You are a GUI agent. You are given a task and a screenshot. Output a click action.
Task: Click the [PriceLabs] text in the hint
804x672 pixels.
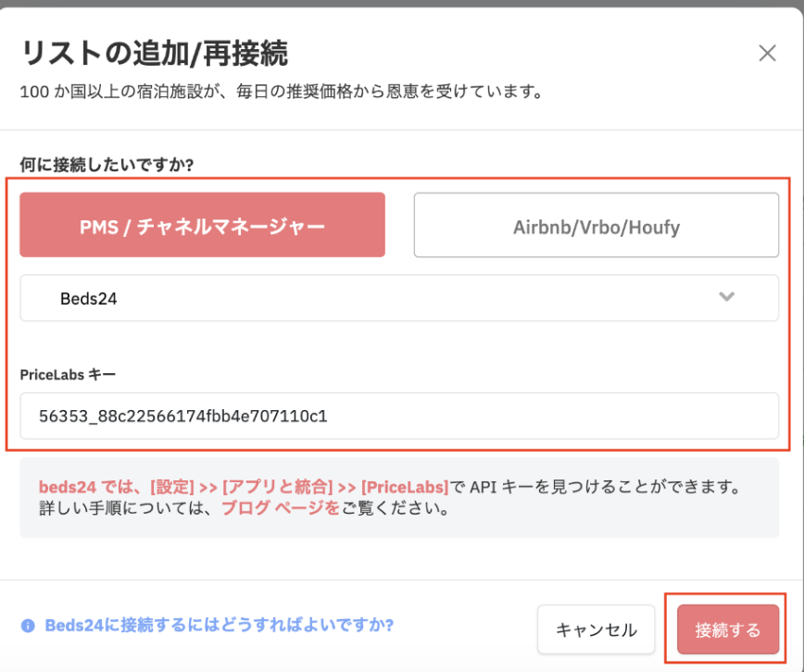point(405,486)
